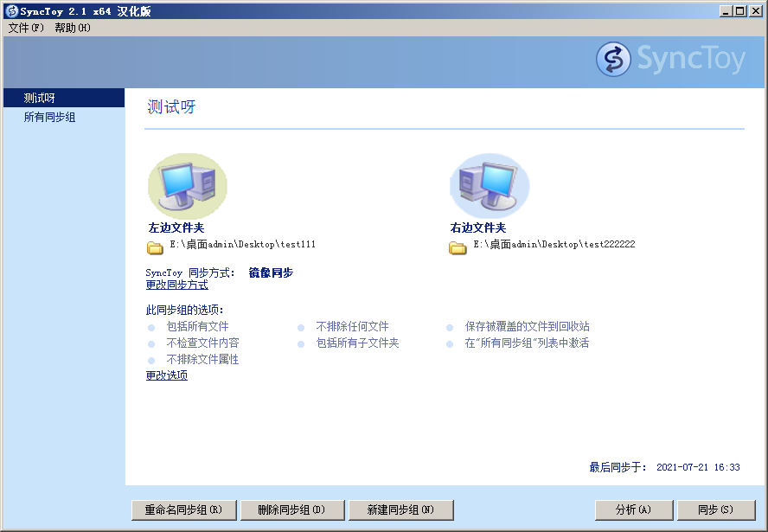
Task: Click the 删除同步组(D) button
Action: 292,510
